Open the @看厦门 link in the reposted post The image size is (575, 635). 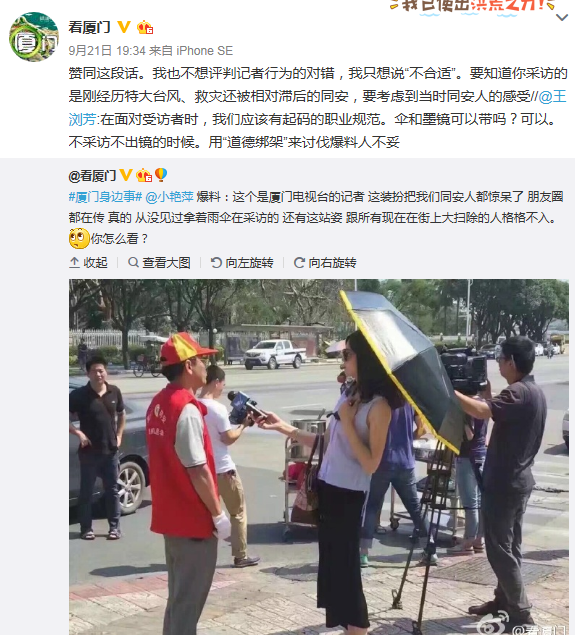pos(92,176)
